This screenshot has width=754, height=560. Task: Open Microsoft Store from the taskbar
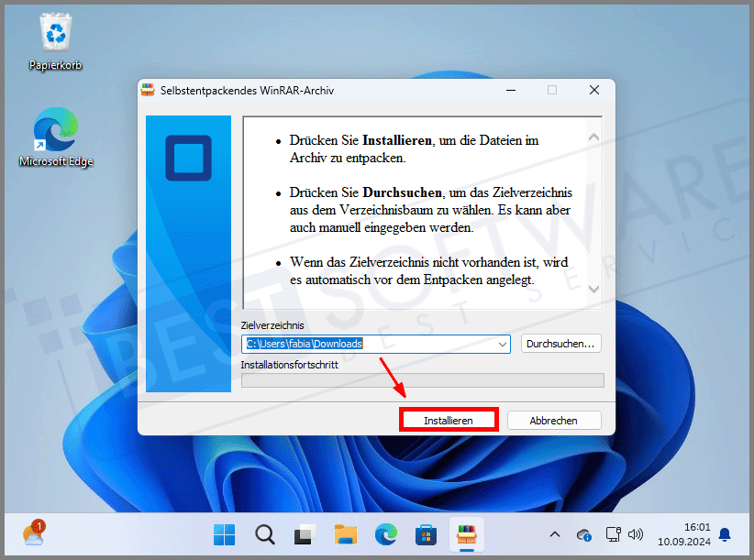(427, 534)
